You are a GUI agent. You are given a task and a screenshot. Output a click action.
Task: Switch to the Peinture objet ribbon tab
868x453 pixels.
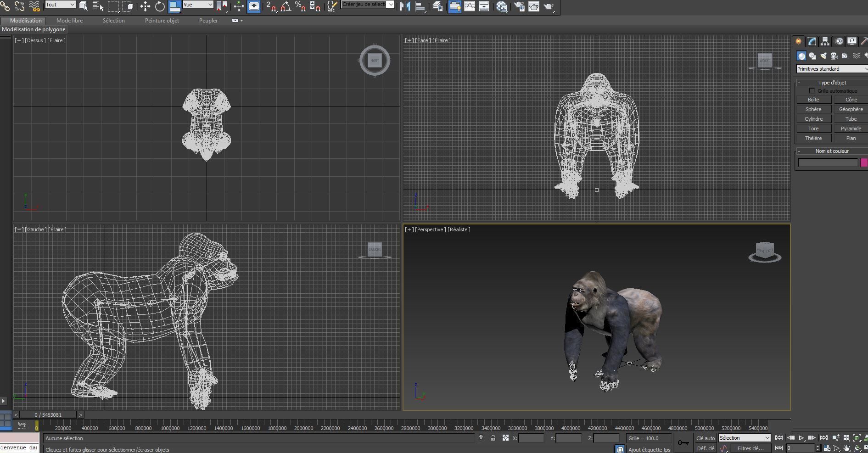(x=162, y=21)
